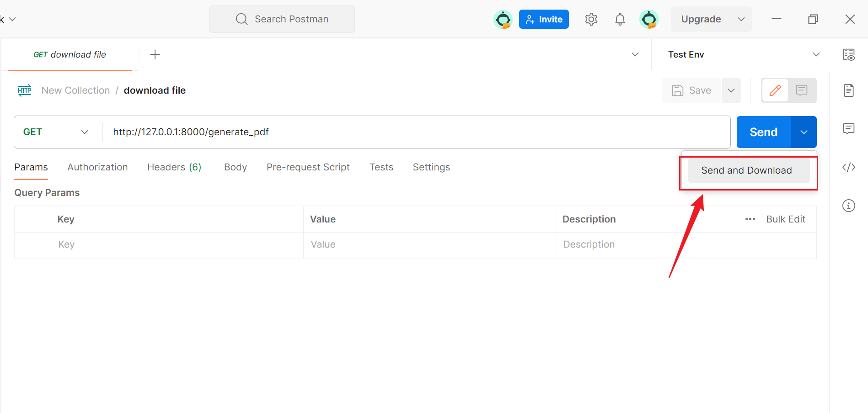Image resolution: width=868 pixels, height=413 pixels.
Task: Expand the workspace chevron at top left
Action: point(12,19)
